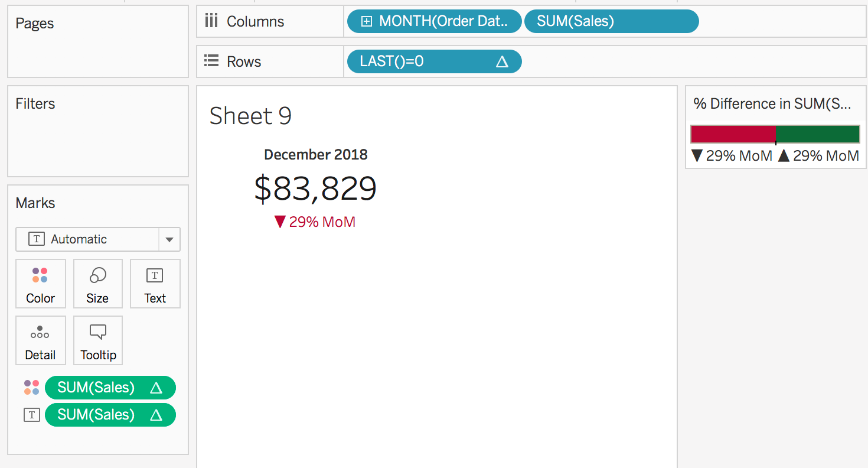This screenshot has width=868, height=468.
Task: Click the Color button in Marks card
Action: pyautogui.click(x=40, y=284)
